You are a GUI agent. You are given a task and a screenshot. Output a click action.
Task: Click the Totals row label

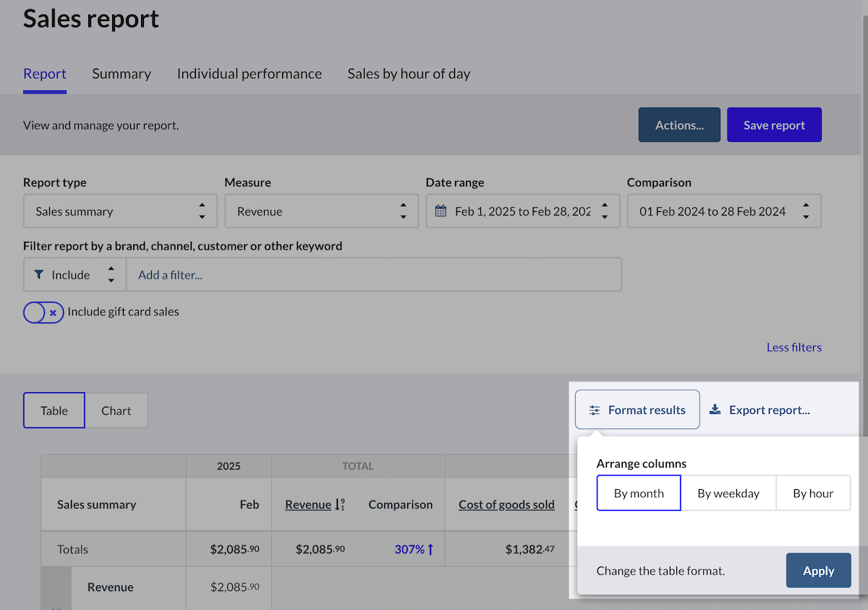click(x=72, y=549)
